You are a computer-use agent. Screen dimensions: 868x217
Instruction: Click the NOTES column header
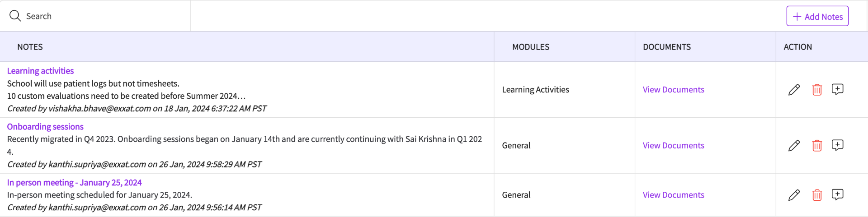[30, 47]
